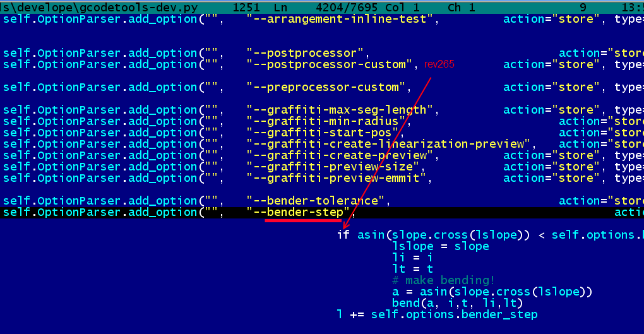Click the underlined "--bender-step" string
Screen dimensions: 644x334
[x=299, y=212]
